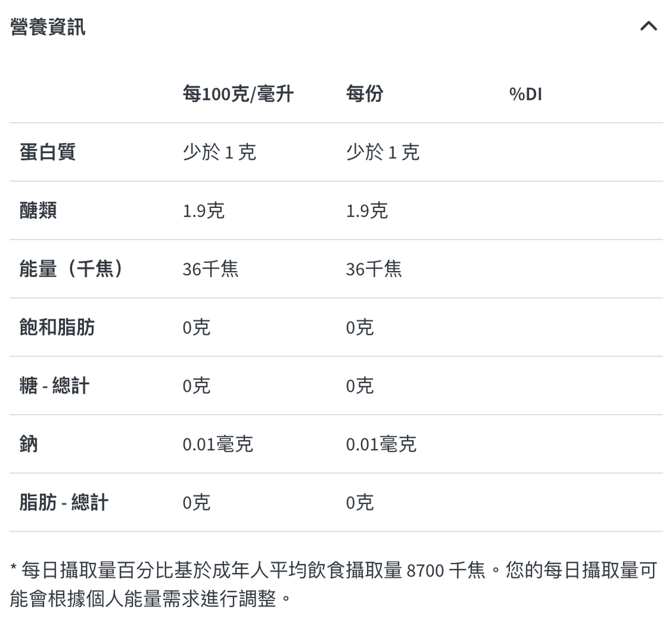Click the 0.01毫克 sodium value under 每份

381,444
